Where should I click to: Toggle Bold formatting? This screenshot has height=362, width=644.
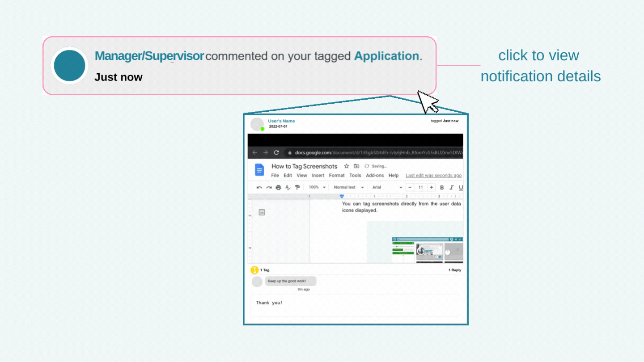tap(442, 188)
